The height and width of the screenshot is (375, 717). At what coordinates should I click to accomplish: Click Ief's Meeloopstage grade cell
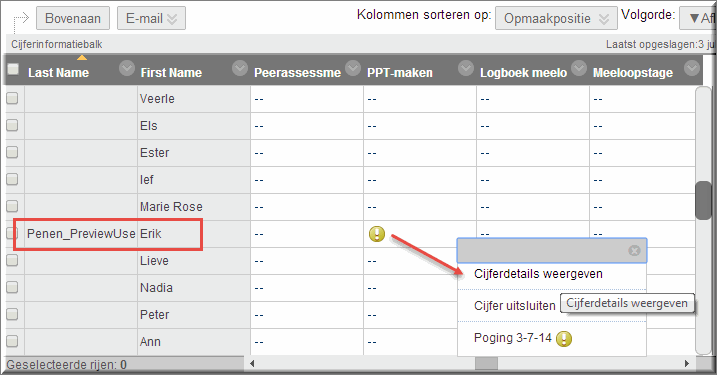click(x=642, y=180)
